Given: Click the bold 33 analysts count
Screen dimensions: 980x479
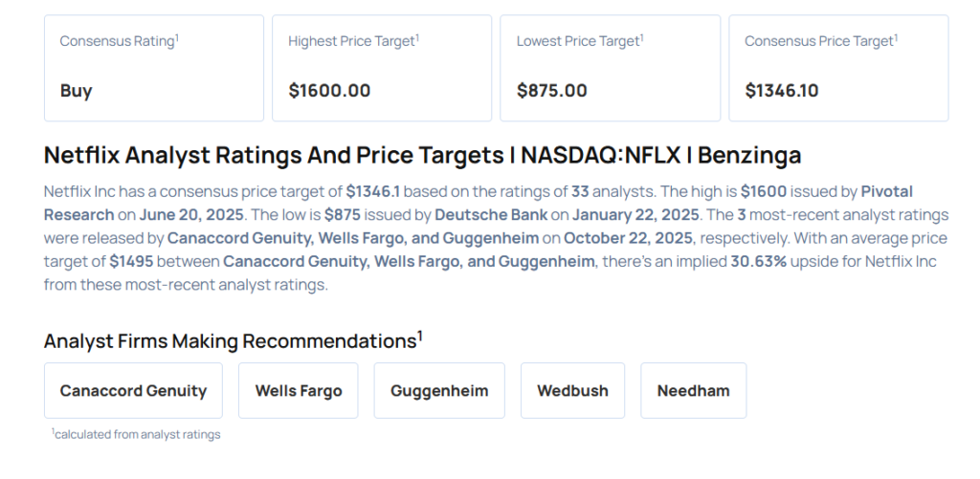Looking at the screenshot, I should 580,191.
